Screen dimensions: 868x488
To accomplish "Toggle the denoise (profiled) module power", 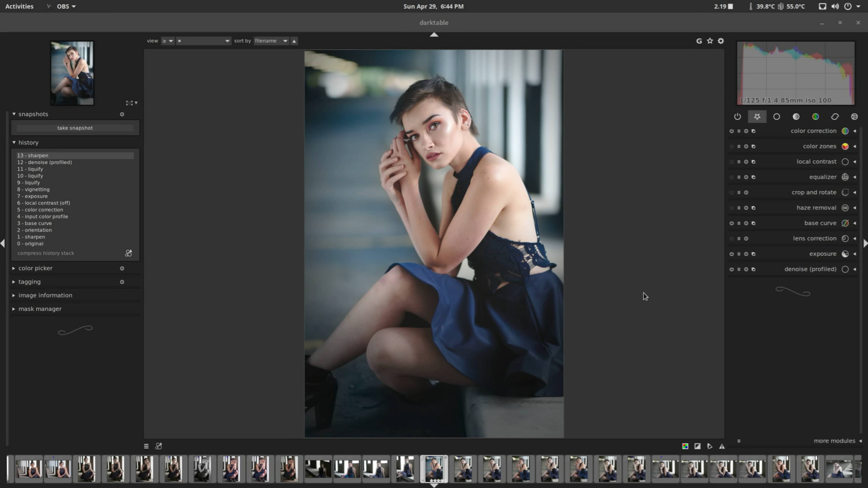I will pos(731,270).
